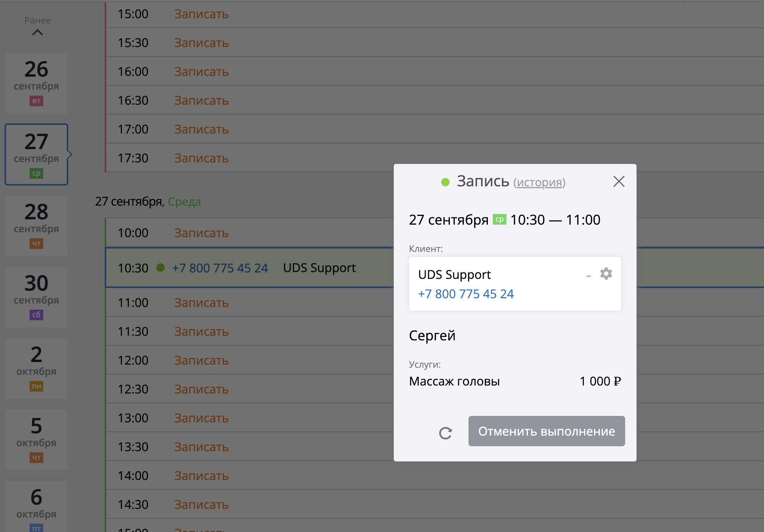Select 28 сентября date card
Viewport: 764px width, 532px height.
point(36,226)
